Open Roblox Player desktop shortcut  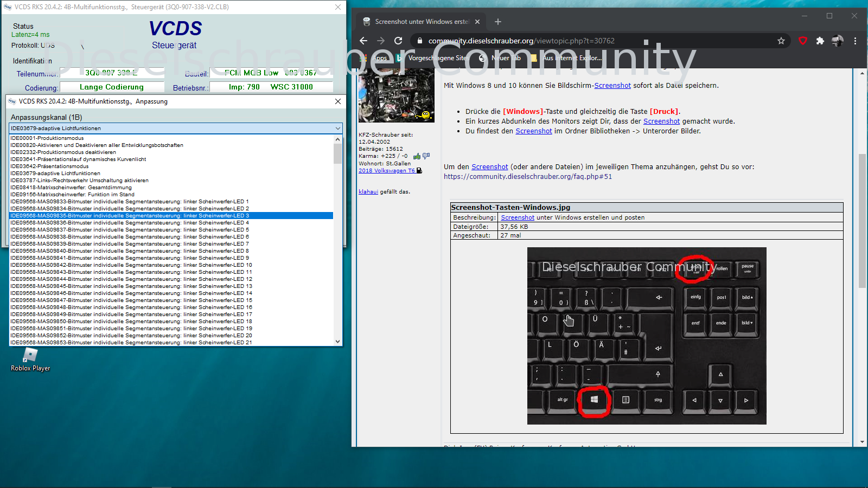click(x=30, y=360)
